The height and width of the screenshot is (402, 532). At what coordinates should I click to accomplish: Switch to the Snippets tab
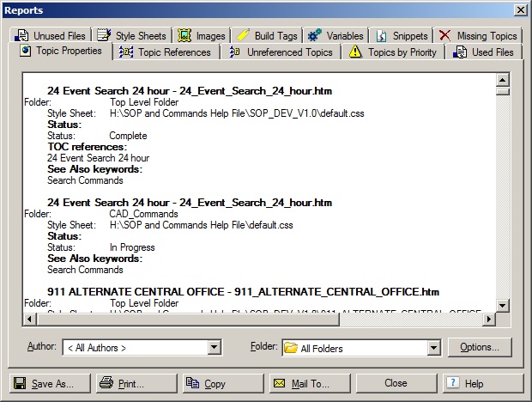coord(402,36)
